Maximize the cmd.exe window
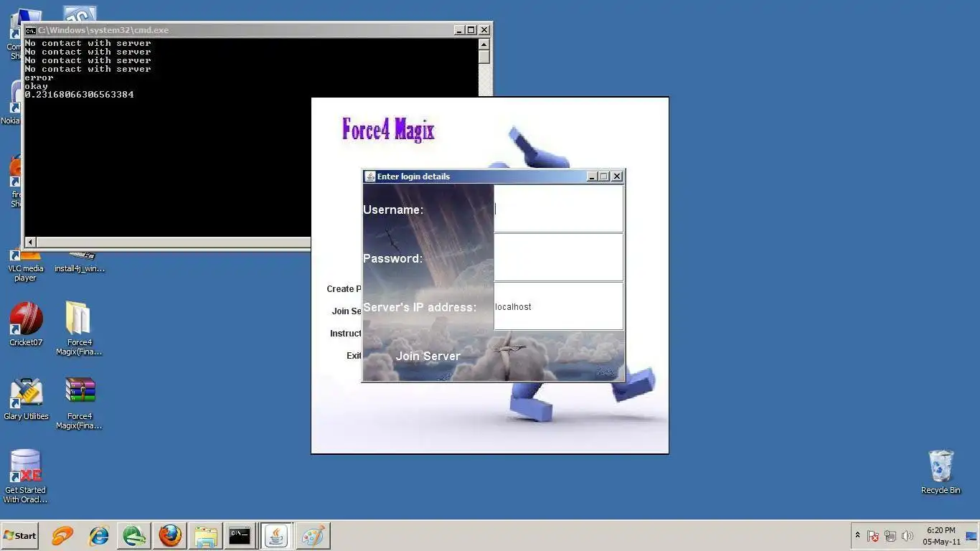This screenshot has height=551, width=980. 471,30
